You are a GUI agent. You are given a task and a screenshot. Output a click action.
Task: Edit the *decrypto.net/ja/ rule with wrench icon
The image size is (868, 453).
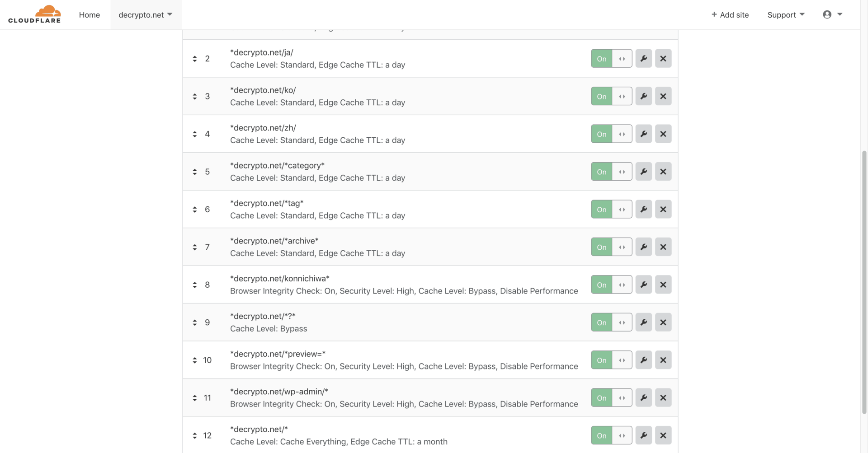(x=643, y=59)
